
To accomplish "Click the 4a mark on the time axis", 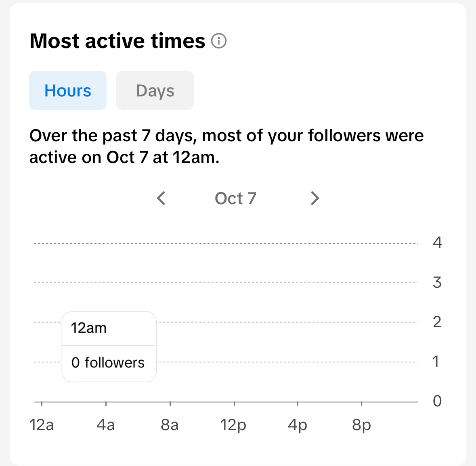I will 106,424.
